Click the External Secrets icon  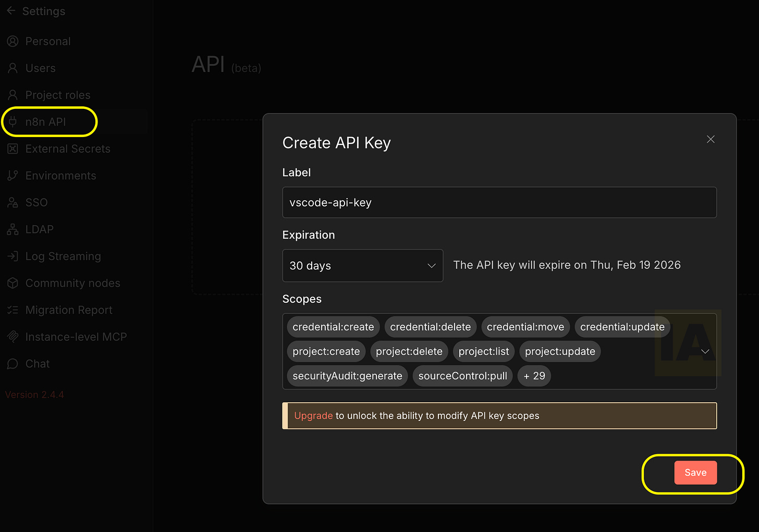tap(13, 149)
